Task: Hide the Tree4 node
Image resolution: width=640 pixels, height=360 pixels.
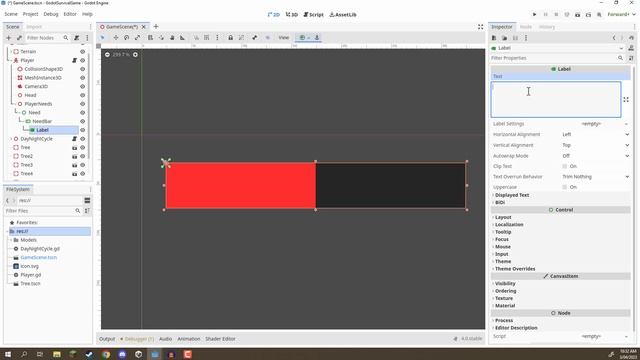Action: click(82, 174)
